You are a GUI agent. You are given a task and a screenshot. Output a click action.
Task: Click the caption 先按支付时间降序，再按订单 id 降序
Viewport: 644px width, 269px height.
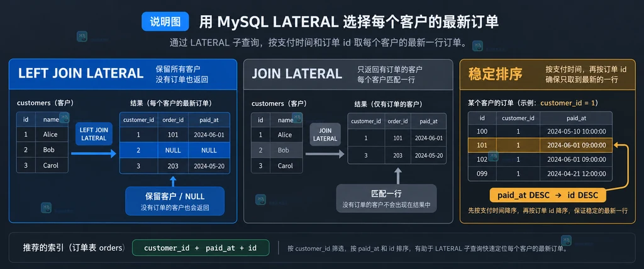(x=548, y=210)
